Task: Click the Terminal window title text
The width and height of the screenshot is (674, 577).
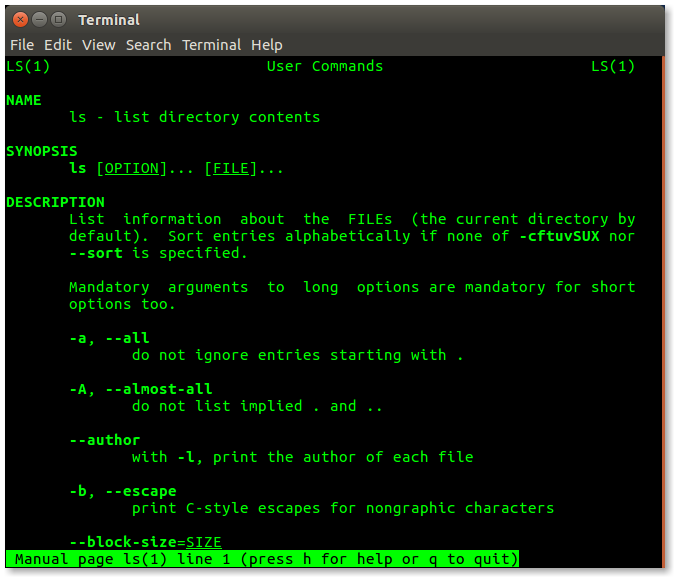Action: 109,20
